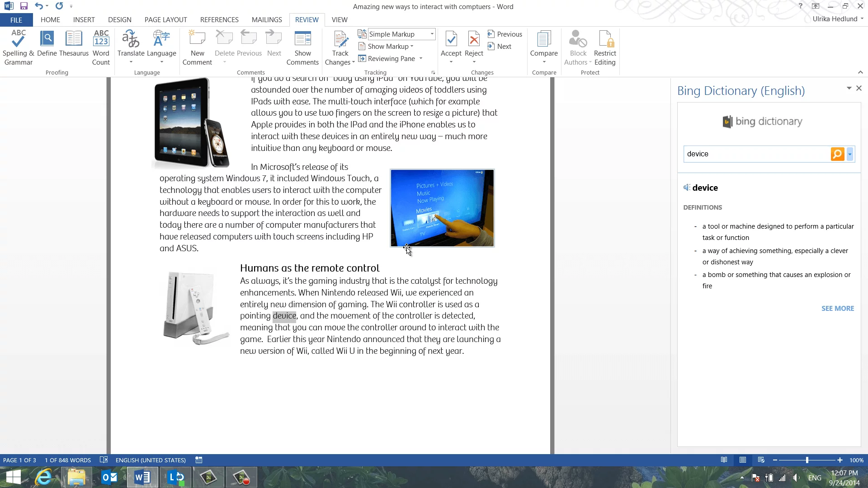
Task: Search with Bing dictionary magnifier button
Action: coord(837,154)
